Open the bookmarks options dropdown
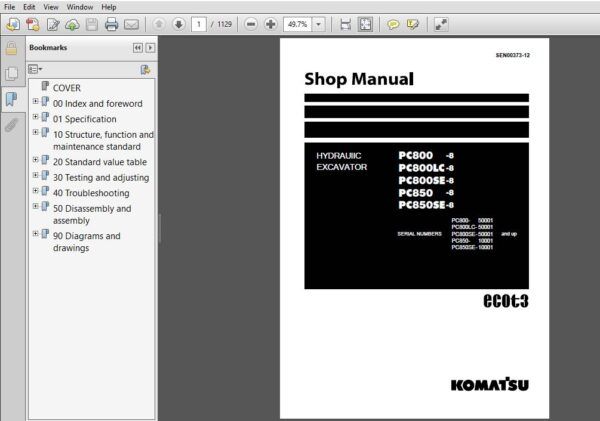Image resolution: width=600 pixels, height=421 pixels. coord(35,69)
